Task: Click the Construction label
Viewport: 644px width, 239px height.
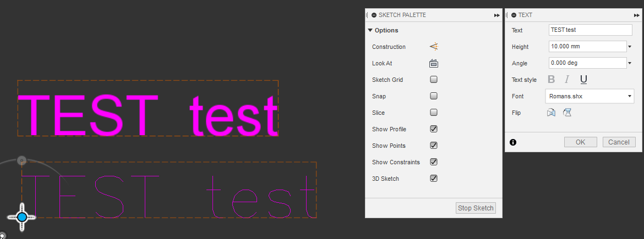Action: pos(389,47)
